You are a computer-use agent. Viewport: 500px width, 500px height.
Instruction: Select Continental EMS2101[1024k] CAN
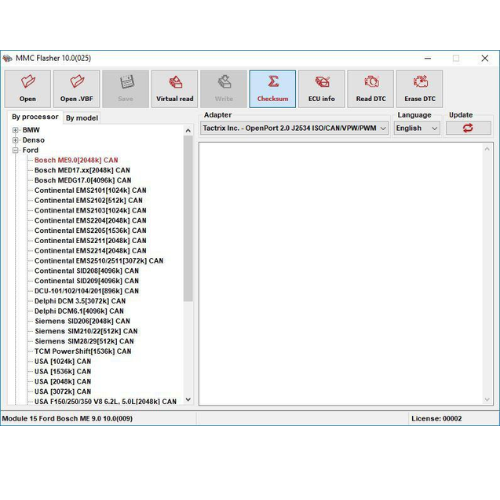pyautogui.click(x=90, y=190)
